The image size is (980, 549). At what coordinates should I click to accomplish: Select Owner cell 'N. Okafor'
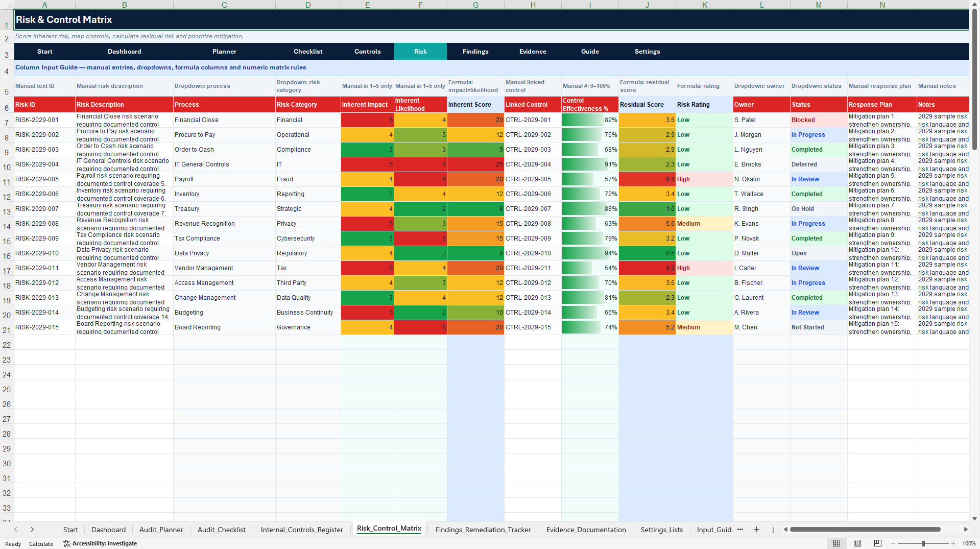761,179
